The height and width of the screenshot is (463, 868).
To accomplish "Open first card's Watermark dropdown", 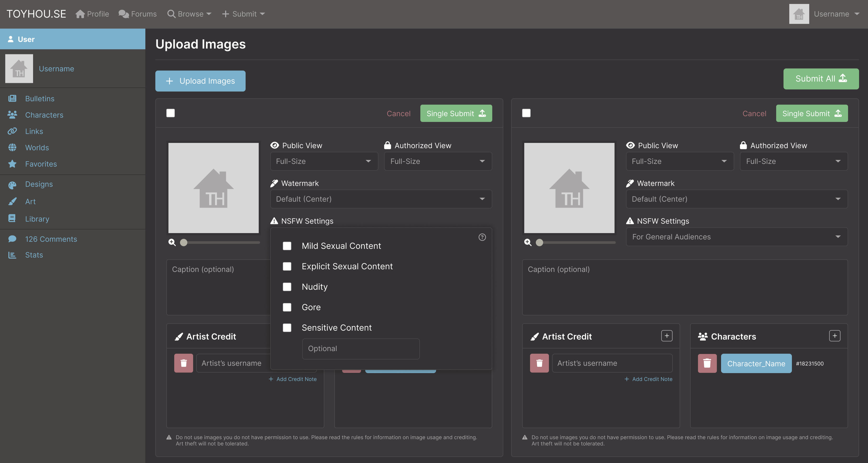I will pos(381,199).
